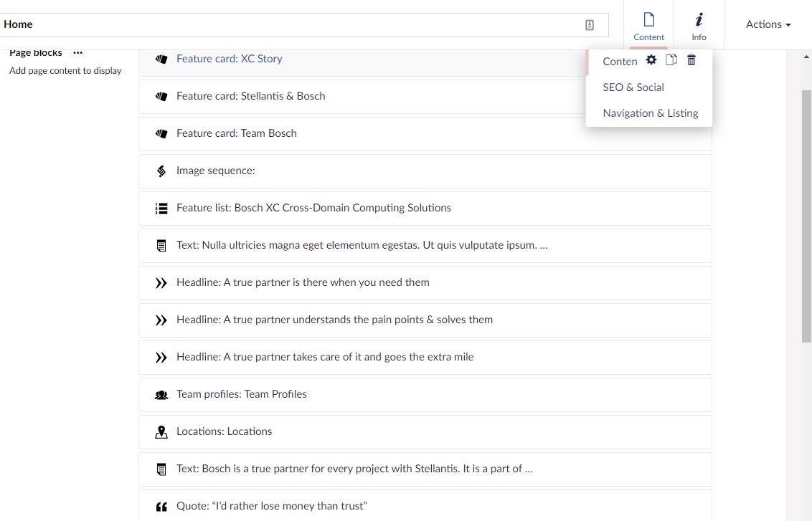Click the Feature card icon beside XC Story
The width and height of the screenshot is (812, 521).
(x=161, y=59)
